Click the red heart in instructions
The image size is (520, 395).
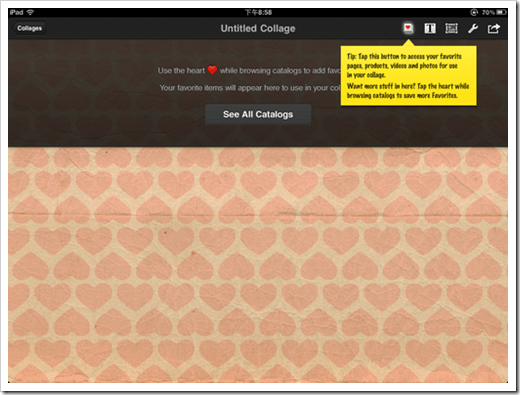pos(212,70)
